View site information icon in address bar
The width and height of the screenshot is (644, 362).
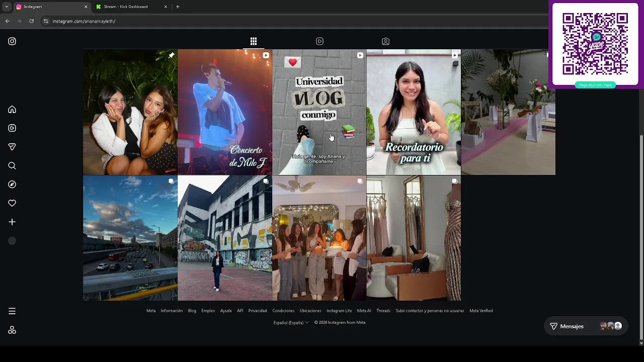(46, 21)
